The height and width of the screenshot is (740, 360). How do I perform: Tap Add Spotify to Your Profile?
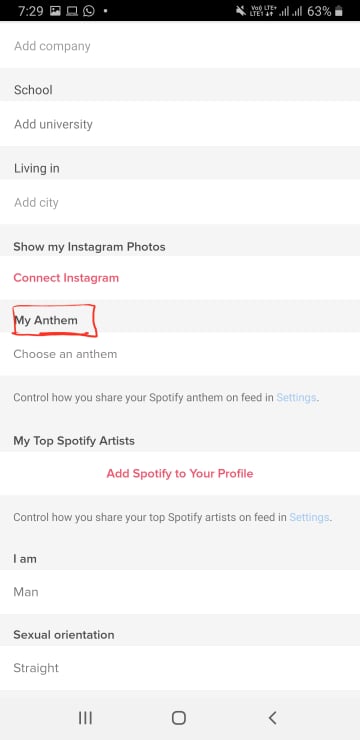pos(180,473)
